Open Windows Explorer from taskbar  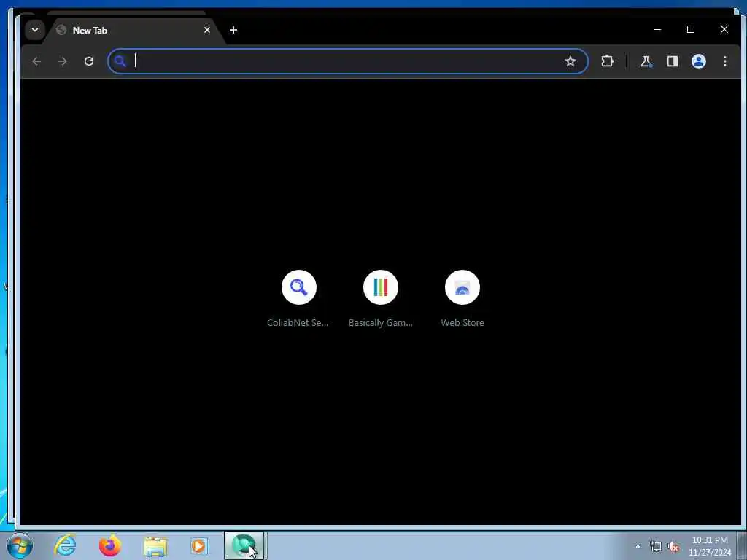(x=155, y=546)
